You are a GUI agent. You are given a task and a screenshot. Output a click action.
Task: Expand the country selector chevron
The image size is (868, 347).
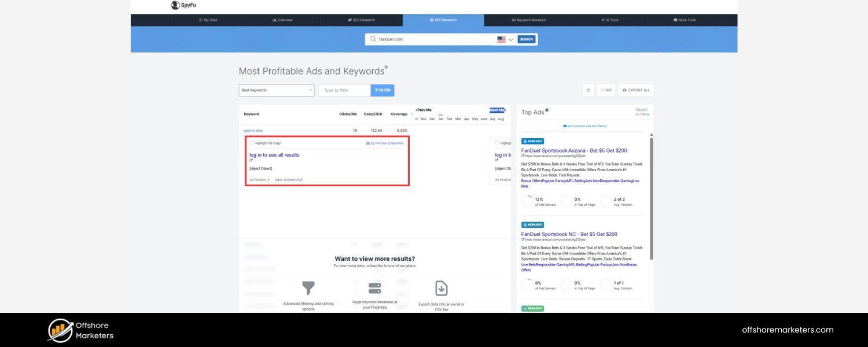pos(511,39)
